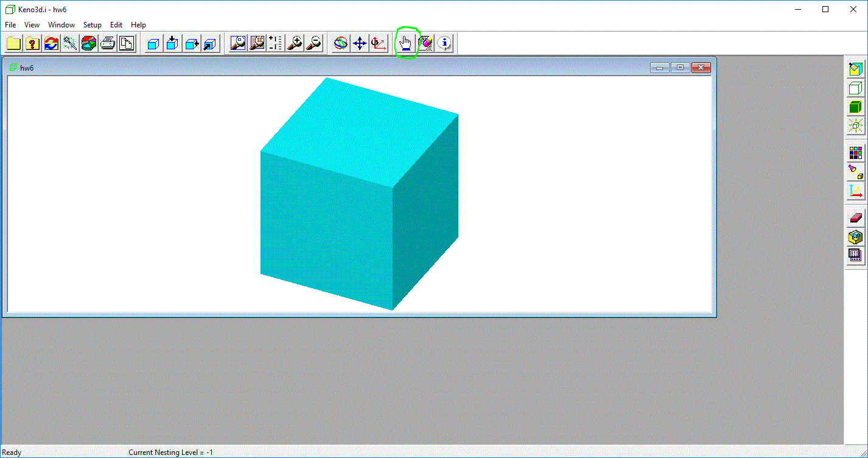The width and height of the screenshot is (868, 458).
Task: Maximize the Keno3d main window
Action: [x=825, y=9]
